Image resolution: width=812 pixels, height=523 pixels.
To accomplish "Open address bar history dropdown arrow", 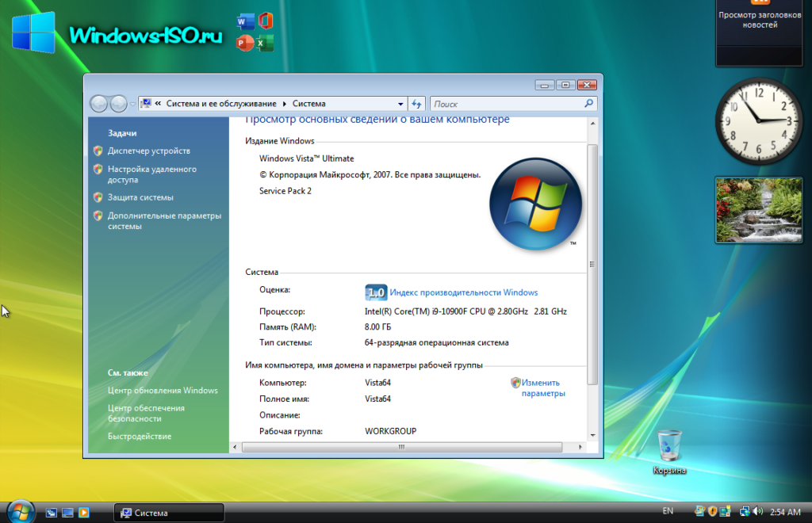I will (400, 104).
